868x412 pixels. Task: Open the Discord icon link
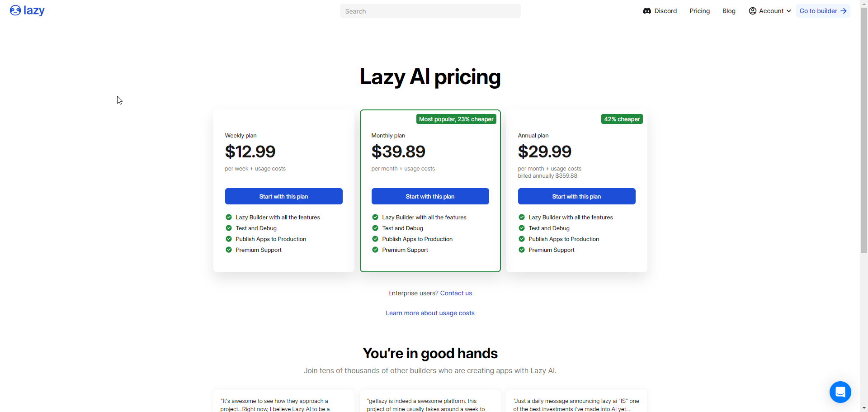coord(647,11)
